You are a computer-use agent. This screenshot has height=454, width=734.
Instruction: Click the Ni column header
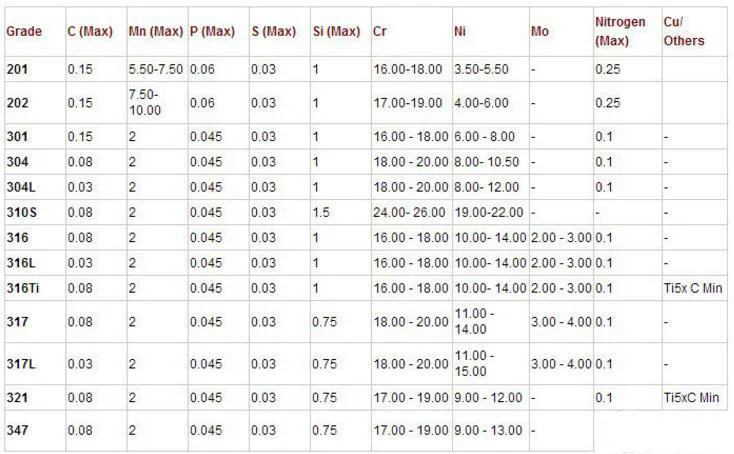click(460, 32)
